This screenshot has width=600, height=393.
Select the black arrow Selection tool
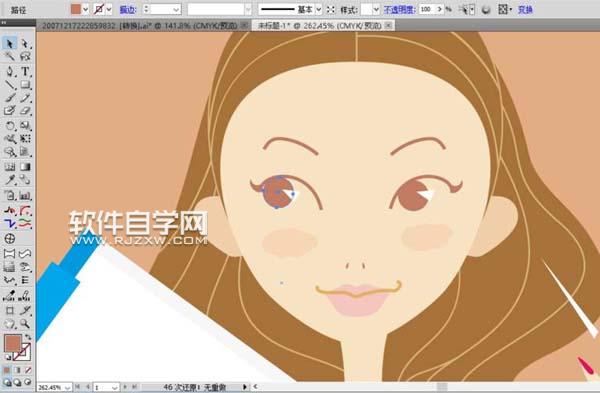click(x=10, y=44)
